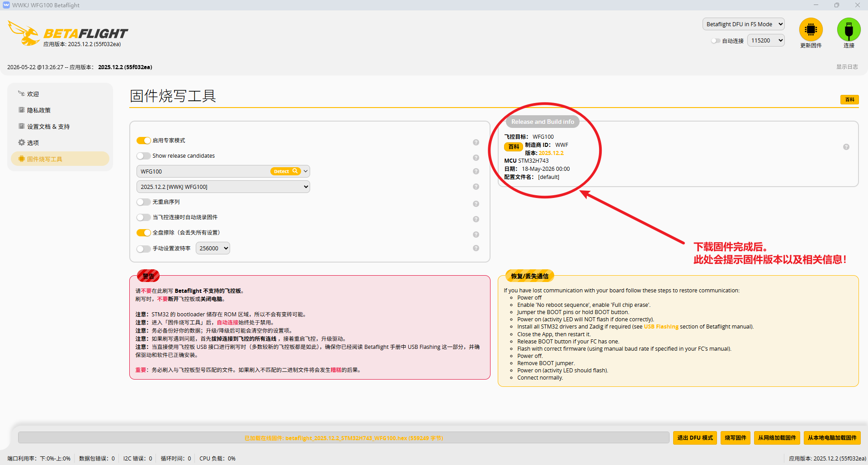Click 循环时间: 0 in status bar
The image size is (868, 465).
pyautogui.click(x=176, y=458)
